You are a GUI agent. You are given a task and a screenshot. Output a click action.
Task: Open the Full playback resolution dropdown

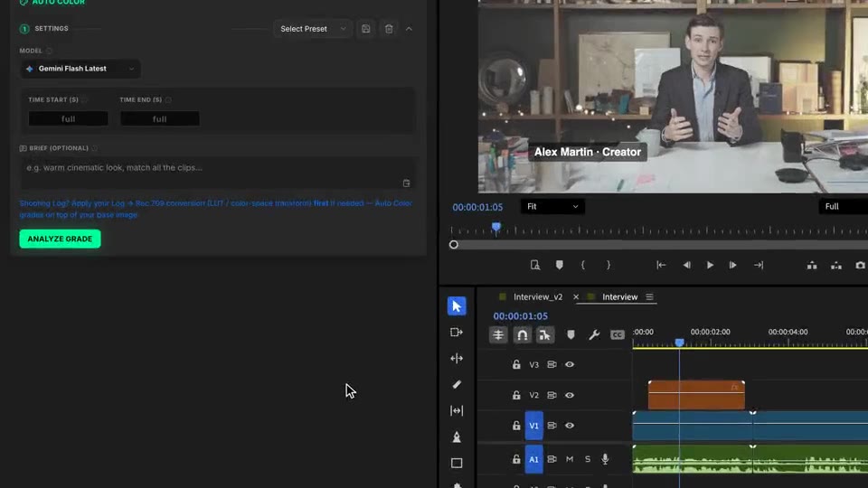coord(843,206)
